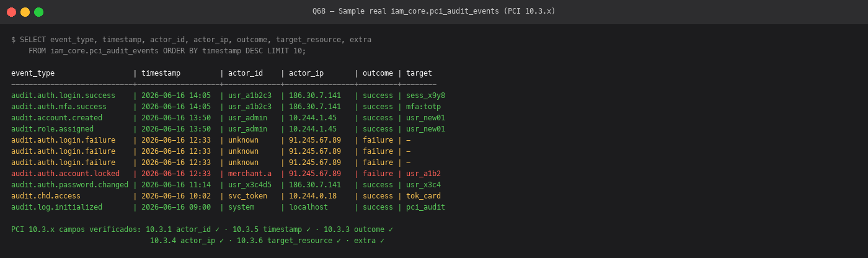Click the audit.auth.password.changed event entry

69,185
